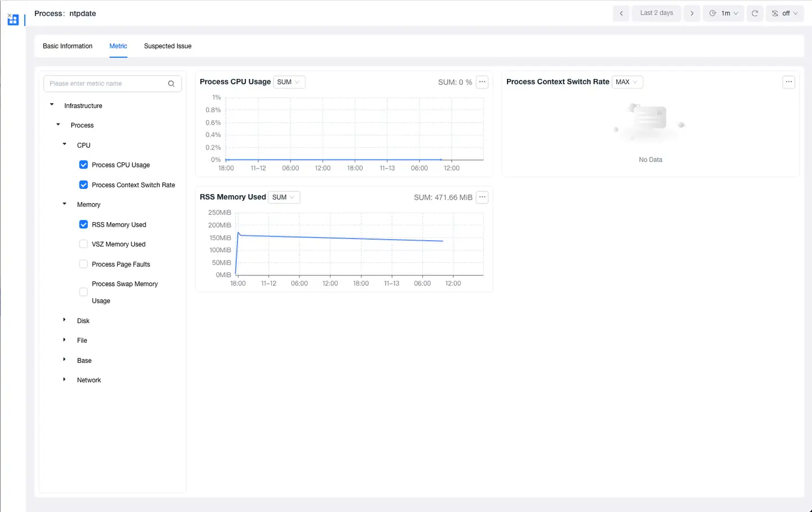This screenshot has width=812, height=512.
Task: Click the refresh icon in the top bar
Action: click(754, 13)
